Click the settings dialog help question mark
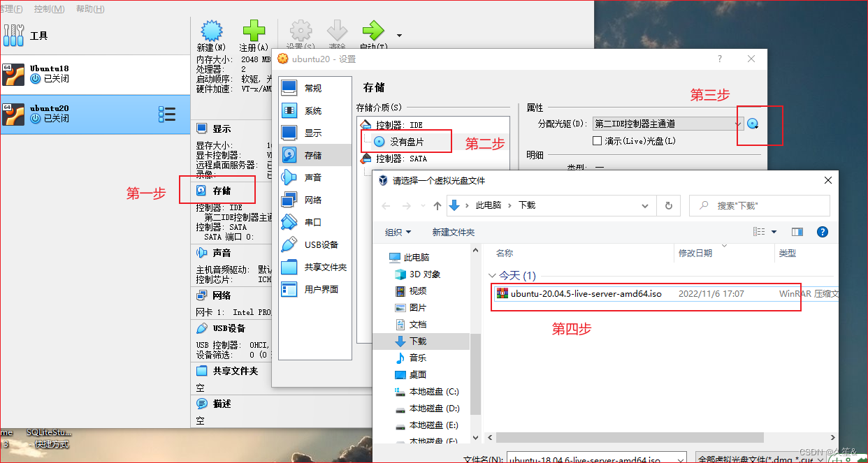Screen dimensions: 868x463 (720, 59)
